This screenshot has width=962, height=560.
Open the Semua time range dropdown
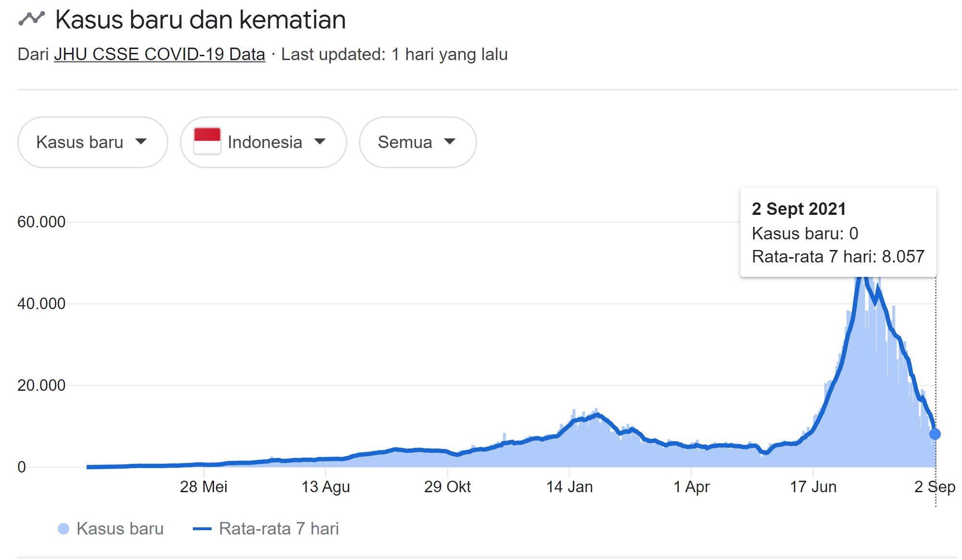tap(418, 142)
